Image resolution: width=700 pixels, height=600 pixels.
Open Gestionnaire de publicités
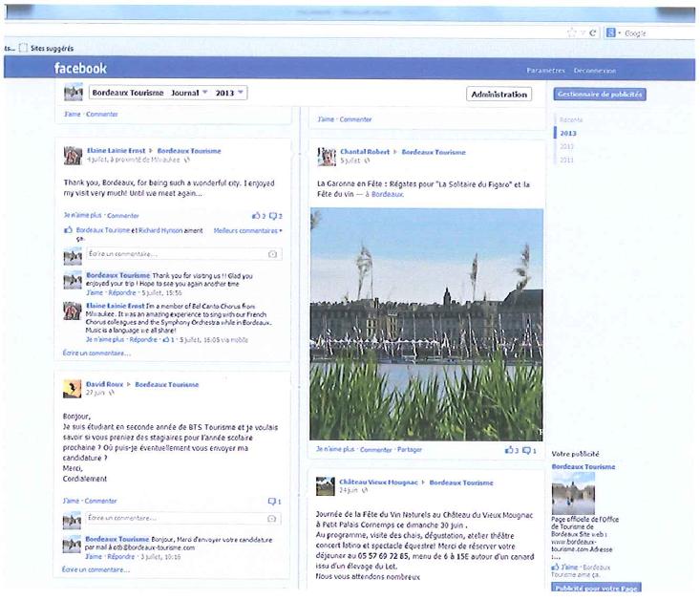pyautogui.click(x=599, y=94)
